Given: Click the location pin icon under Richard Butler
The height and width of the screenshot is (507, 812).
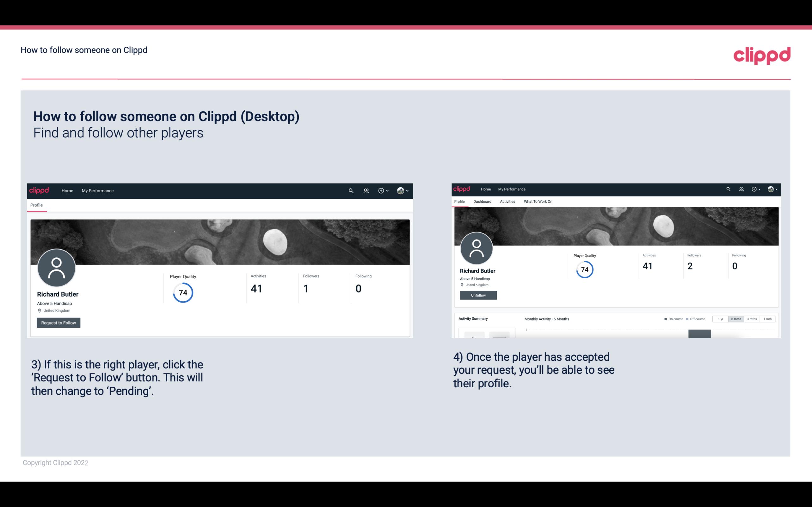Looking at the screenshot, I should pos(40,310).
